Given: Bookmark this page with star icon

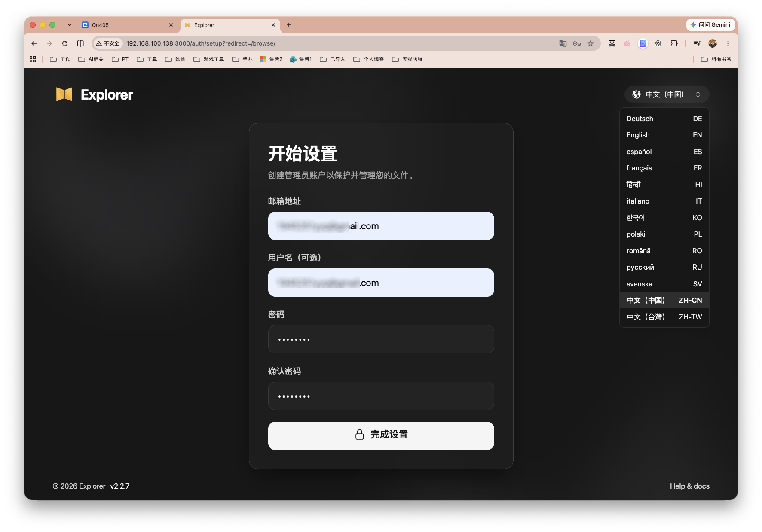Looking at the screenshot, I should tap(591, 43).
